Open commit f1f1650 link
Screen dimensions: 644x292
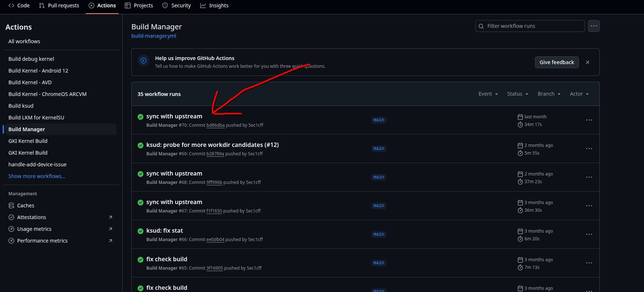[x=214, y=211]
